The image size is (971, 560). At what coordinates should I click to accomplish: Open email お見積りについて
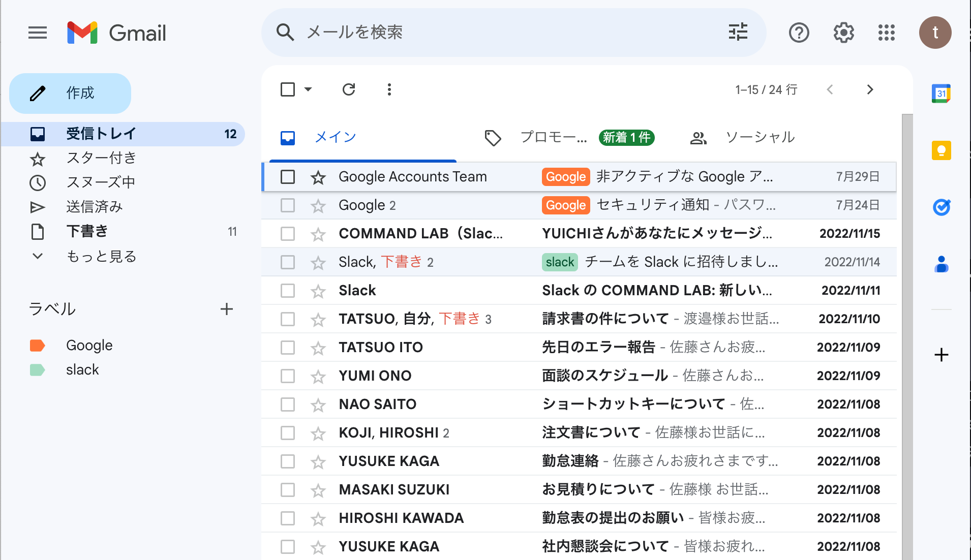click(x=579, y=490)
